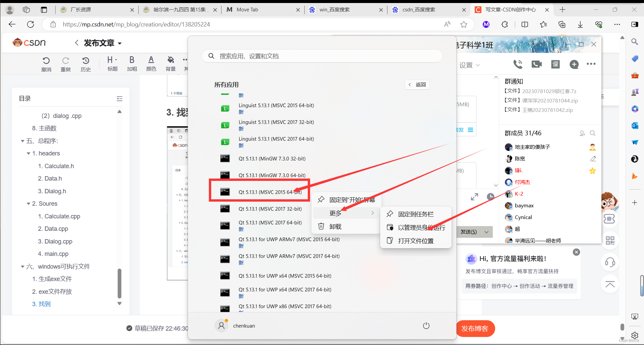Open the chat more-options ellipsis

591,64
